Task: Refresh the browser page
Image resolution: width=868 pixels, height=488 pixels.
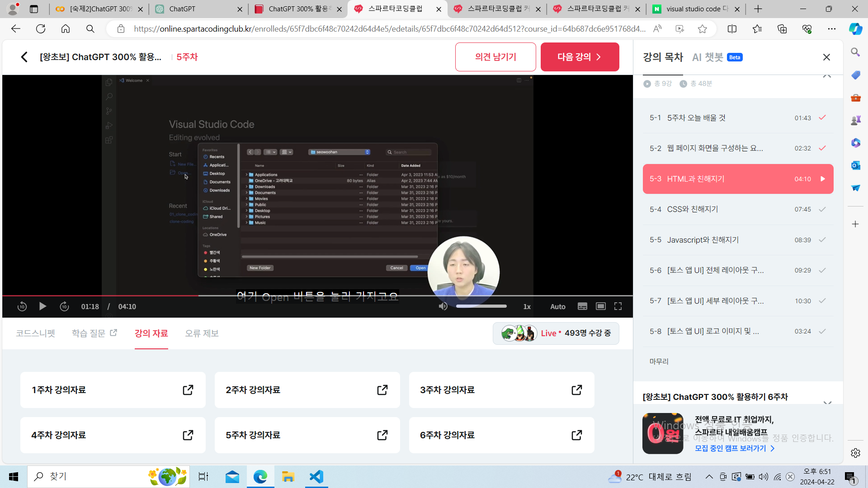Action: (41, 29)
